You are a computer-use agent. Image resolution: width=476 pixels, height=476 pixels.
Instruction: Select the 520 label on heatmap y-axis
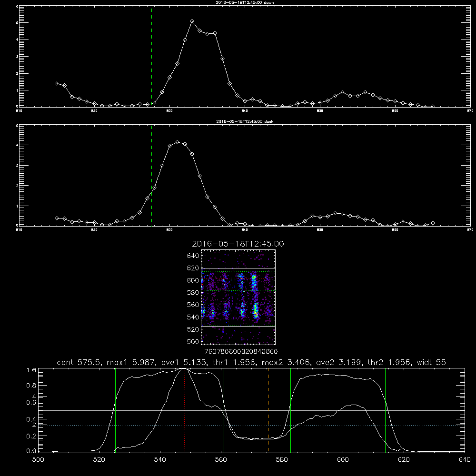point(193,329)
